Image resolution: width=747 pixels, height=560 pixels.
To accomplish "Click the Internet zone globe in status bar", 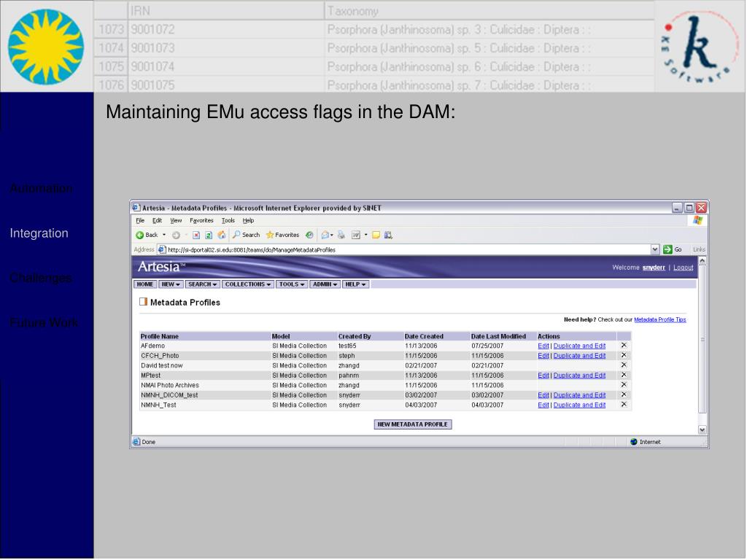I will tap(634, 443).
